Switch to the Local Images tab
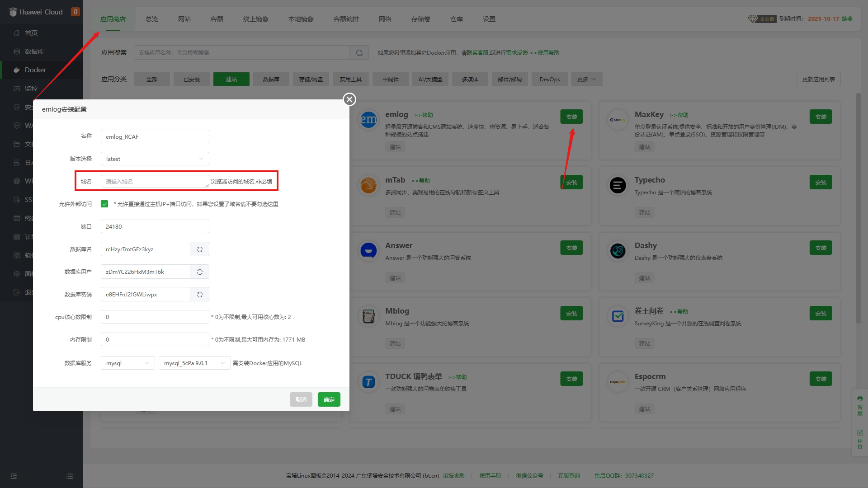This screenshot has width=868, height=488. coord(301,19)
